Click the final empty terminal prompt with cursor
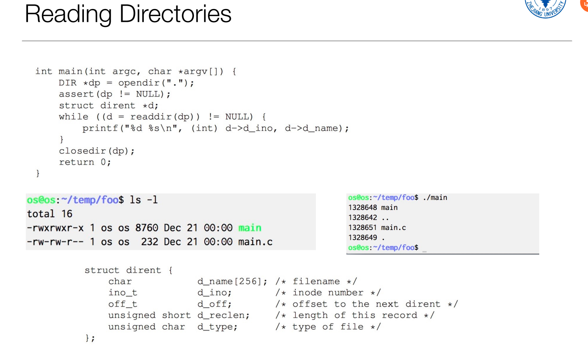Screen dimensions: 588x364 click(x=388, y=248)
